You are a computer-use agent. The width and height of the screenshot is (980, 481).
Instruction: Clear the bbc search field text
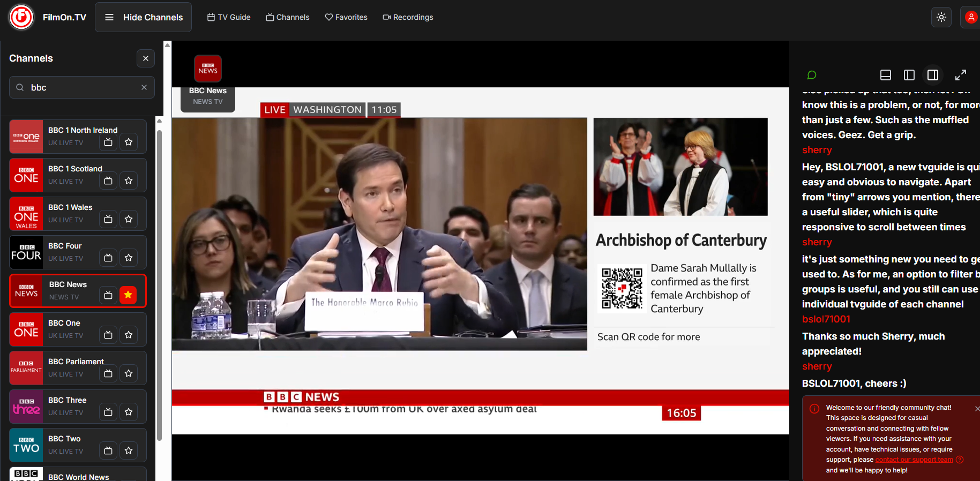click(144, 87)
